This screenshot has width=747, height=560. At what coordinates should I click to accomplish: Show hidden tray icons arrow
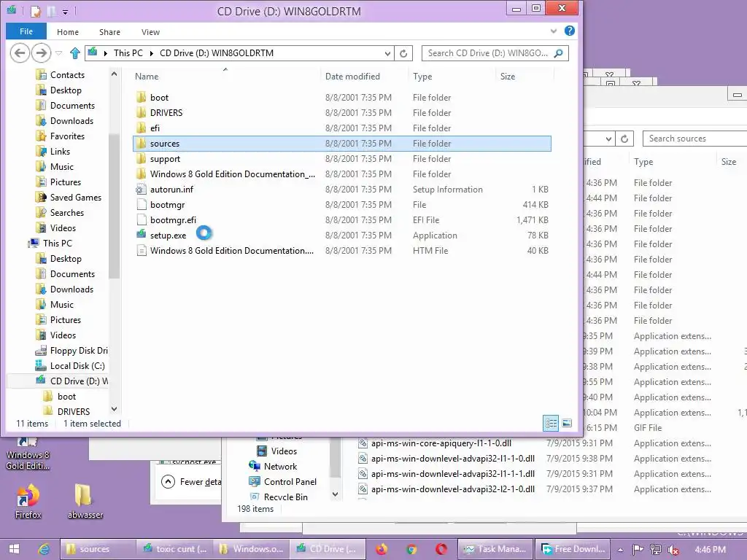620,550
